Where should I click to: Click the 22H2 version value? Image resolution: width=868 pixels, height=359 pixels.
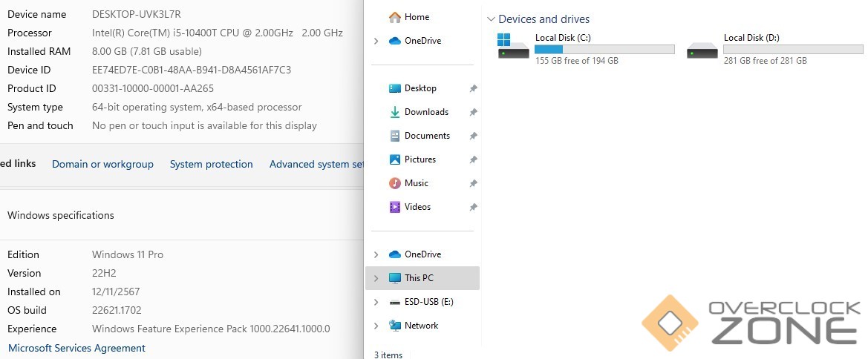[104, 273]
